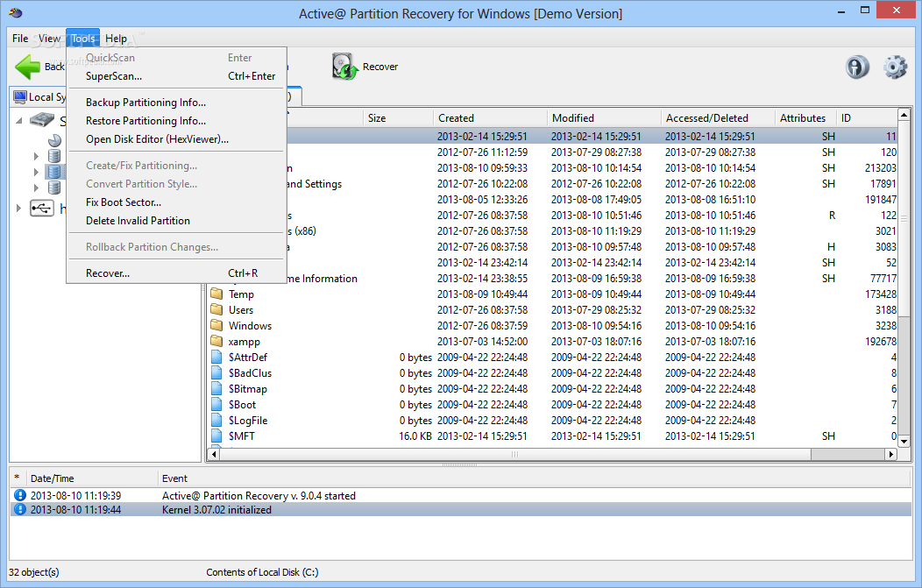The height and width of the screenshot is (588, 922).
Task: Click the horizontal scrollbar thumb
Action: click(515, 454)
